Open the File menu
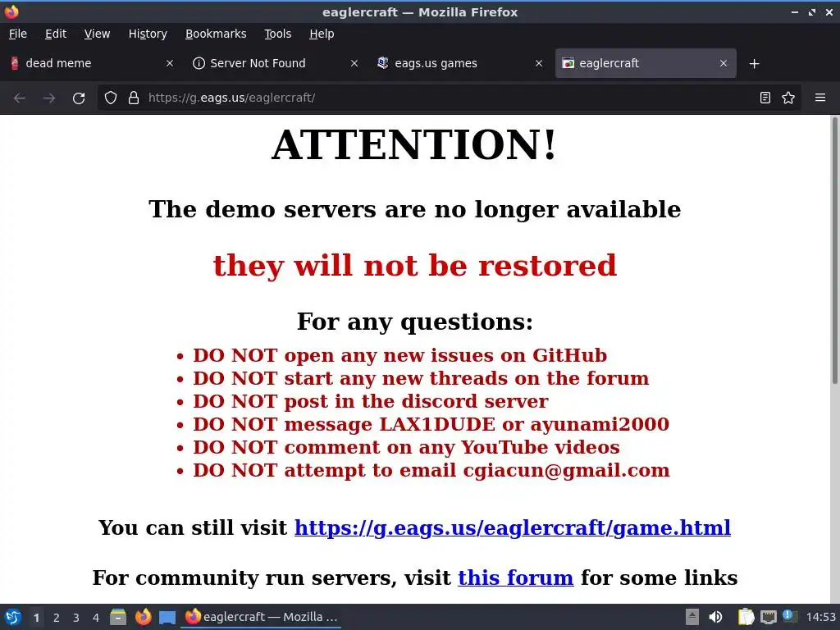This screenshot has width=840, height=630. pos(18,34)
